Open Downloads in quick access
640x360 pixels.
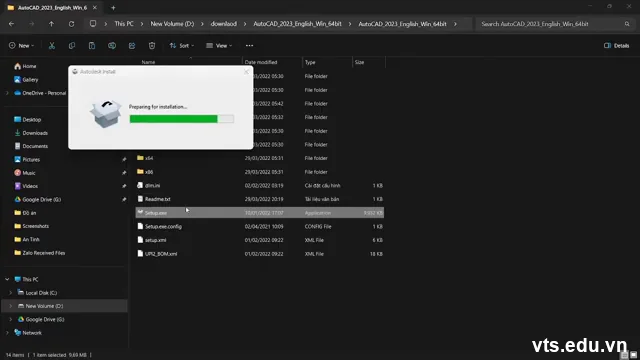[x=31, y=133]
